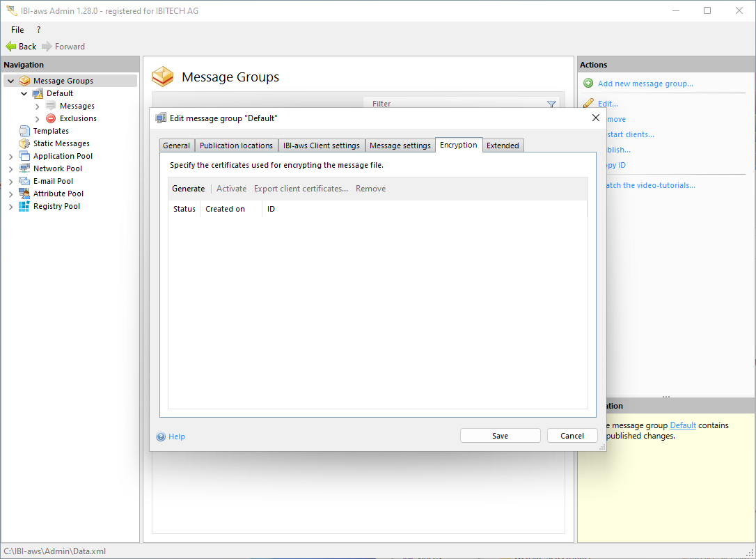Viewport: 756px width, 559px height.
Task: Click the Network Pool icon
Action: click(x=24, y=168)
